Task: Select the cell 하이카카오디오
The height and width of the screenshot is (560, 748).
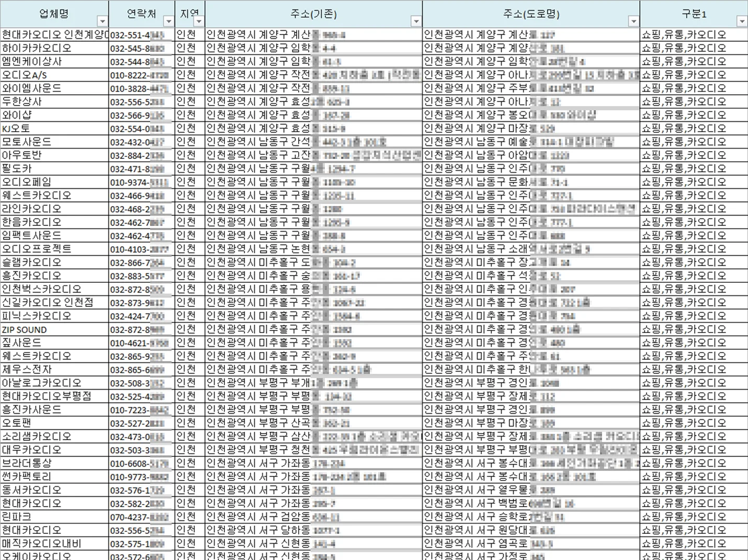Action: click(x=54, y=48)
